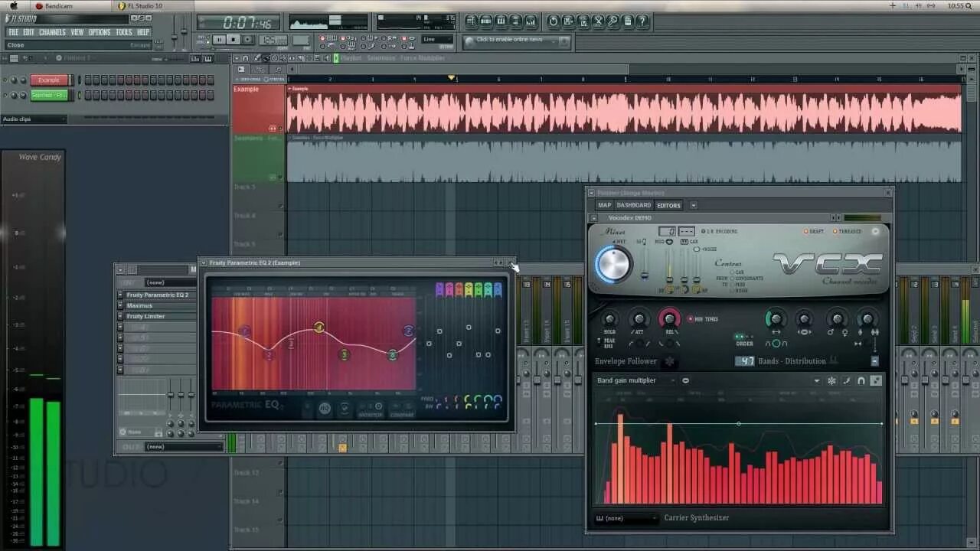Click the Stop button in the transport

click(234, 40)
